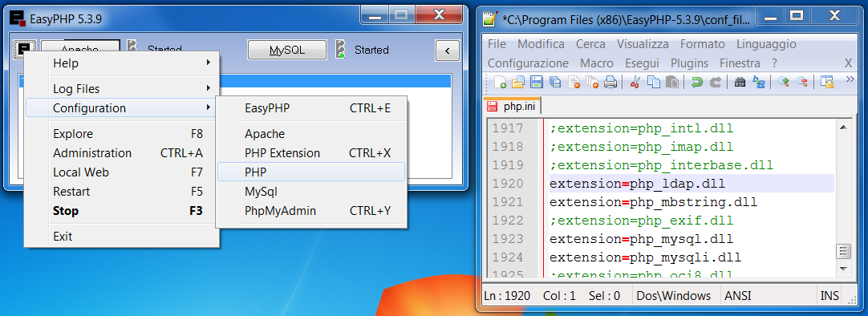Click Notepad++ title bar app icon
This screenshot has width=868, height=316.
click(x=490, y=19)
